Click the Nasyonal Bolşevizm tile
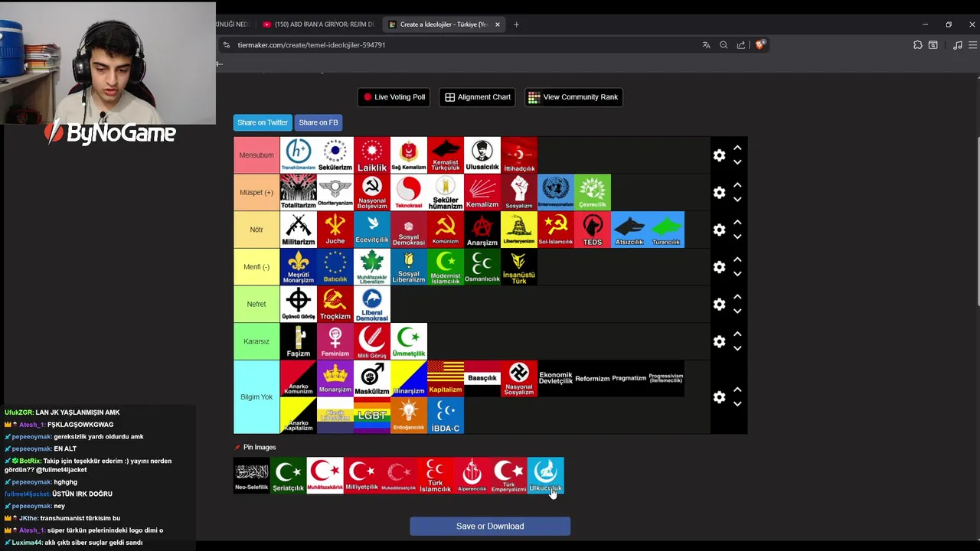This screenshot has height=551, width=980. [371, 192]
